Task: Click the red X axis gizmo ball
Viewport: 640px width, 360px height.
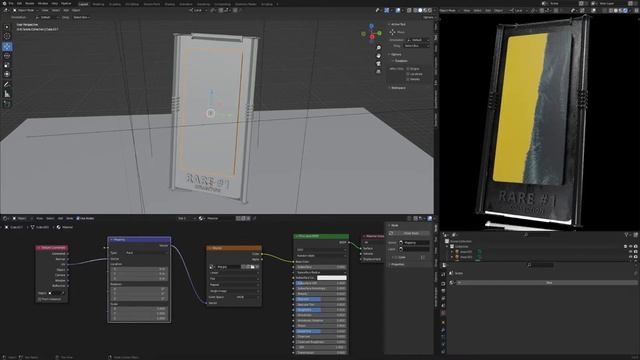Action: point(372,37)
